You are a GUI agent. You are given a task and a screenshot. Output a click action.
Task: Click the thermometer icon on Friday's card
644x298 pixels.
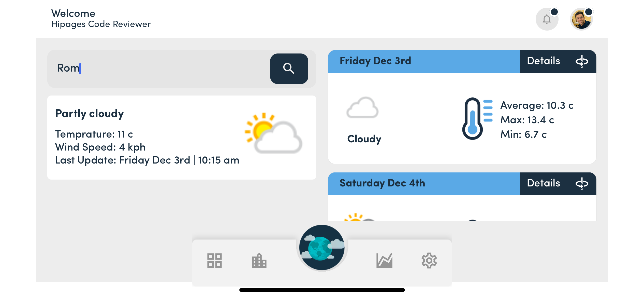click(x=473, y=119)
